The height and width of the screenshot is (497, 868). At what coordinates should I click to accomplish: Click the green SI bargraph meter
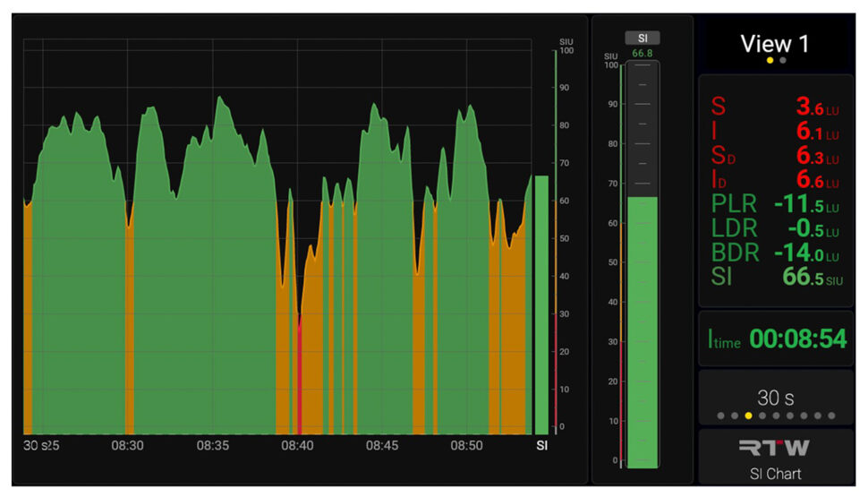[642, 331]
